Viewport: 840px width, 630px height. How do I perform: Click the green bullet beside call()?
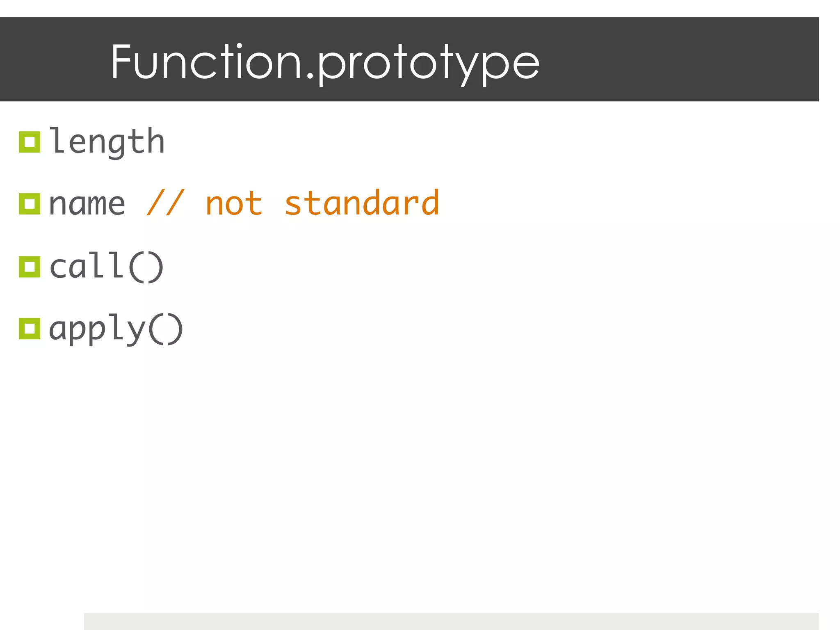pos(30,267)
